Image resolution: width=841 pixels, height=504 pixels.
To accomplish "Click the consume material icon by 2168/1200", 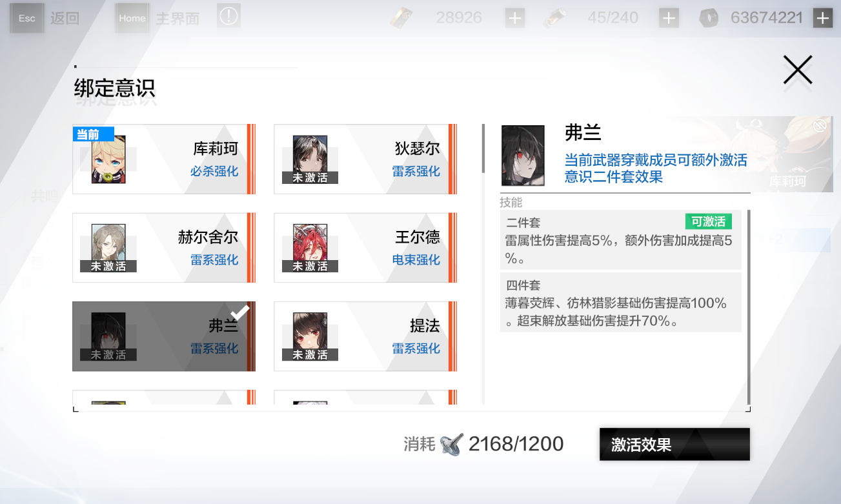I will (452, 444).
